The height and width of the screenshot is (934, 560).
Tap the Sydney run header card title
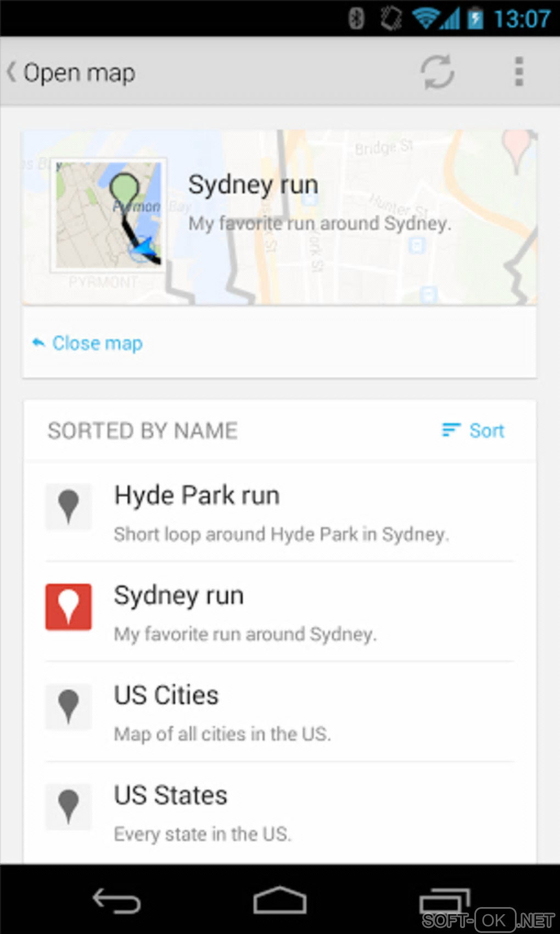(253, 184)
